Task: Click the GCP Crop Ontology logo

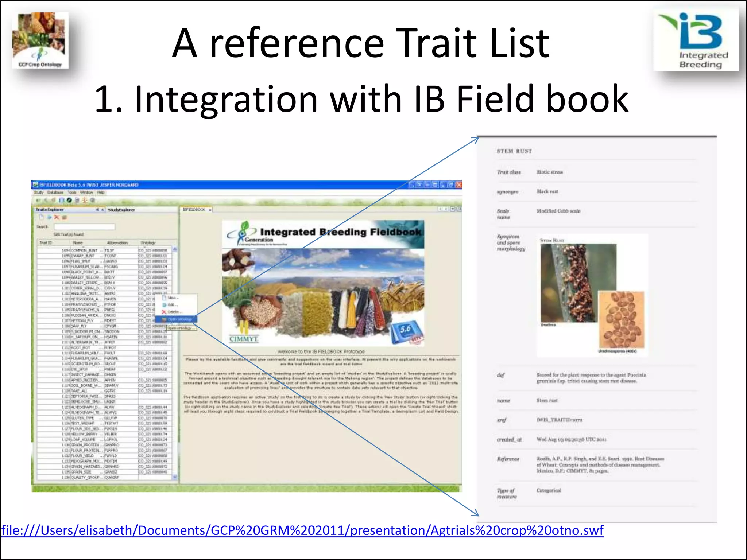Action: (x=40, y=40)
